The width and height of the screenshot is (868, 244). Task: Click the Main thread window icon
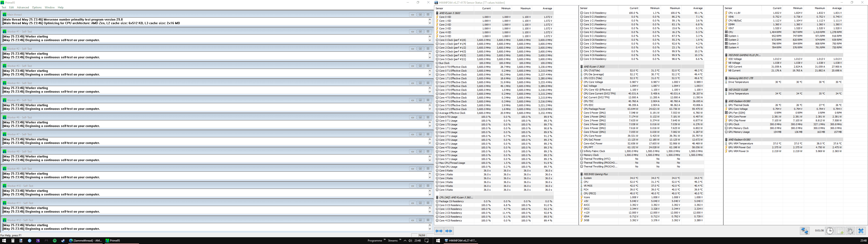4,14
